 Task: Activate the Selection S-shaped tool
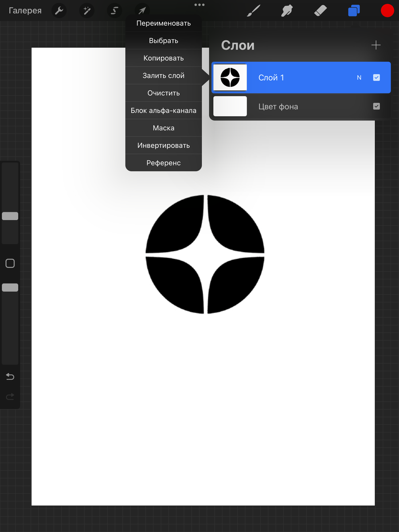tap(115, 11)
